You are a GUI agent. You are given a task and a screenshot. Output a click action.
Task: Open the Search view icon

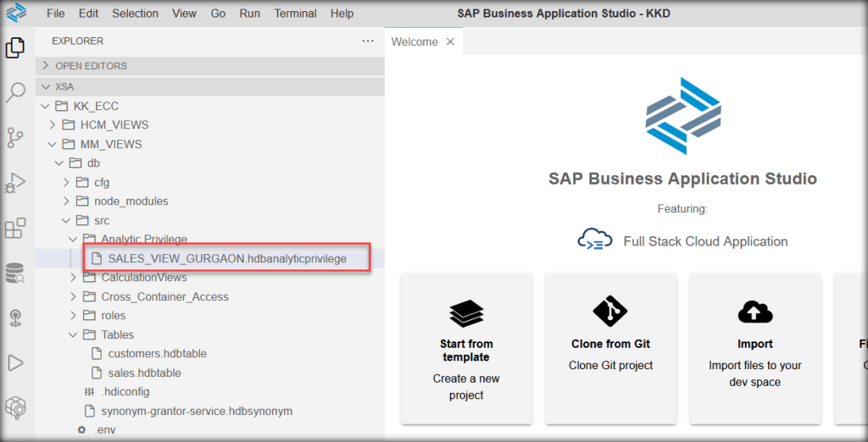[15, 92]
